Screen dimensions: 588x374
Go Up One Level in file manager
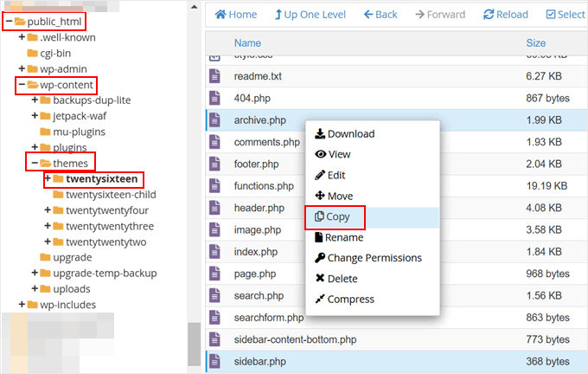279,15
